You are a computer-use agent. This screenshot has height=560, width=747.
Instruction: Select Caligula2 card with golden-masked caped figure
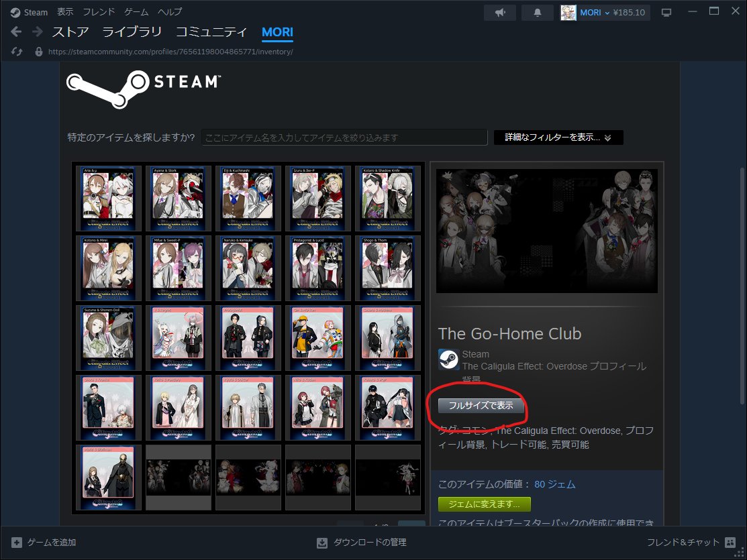point(109,477)
